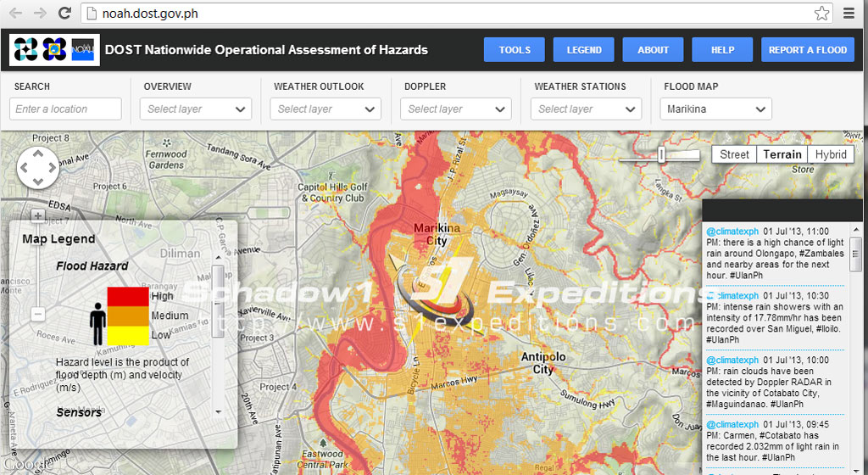Click the Antipolo City map label

click(543, 363)
